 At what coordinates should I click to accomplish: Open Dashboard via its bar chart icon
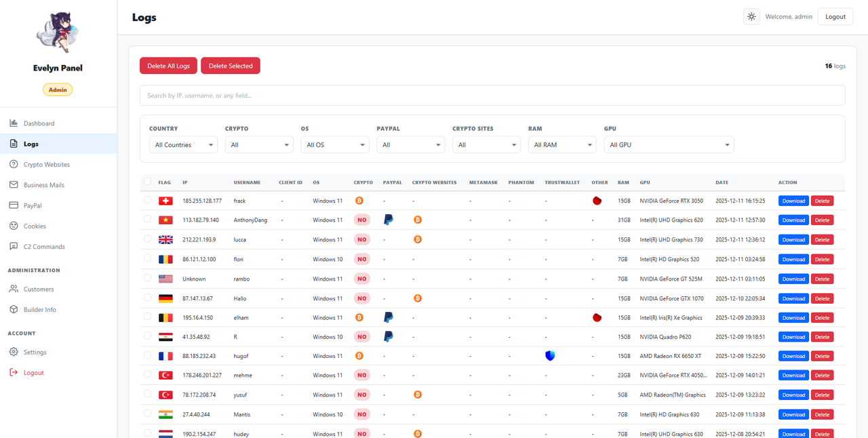[x=14, y=123]
